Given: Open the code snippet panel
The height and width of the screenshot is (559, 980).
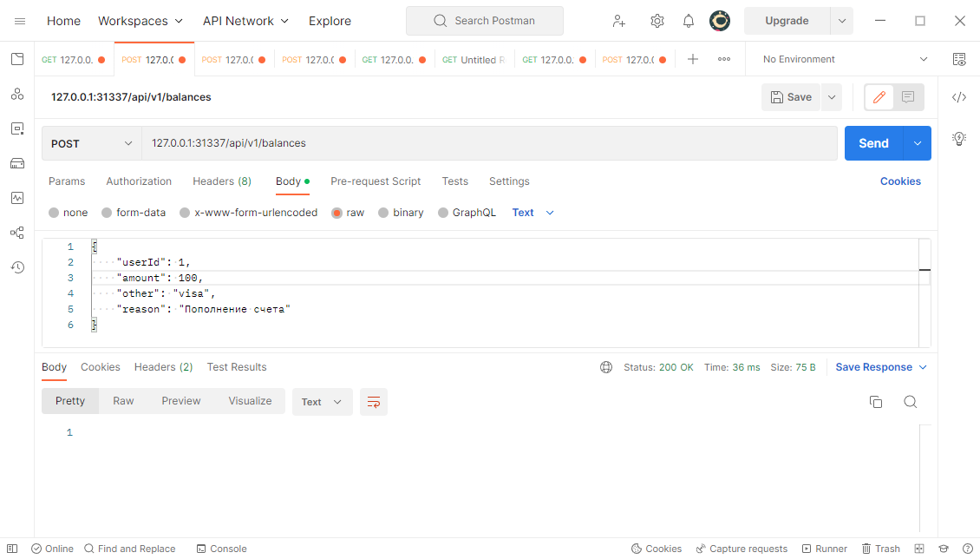Looking at the screenshot, I should click(x=958, y=97).
